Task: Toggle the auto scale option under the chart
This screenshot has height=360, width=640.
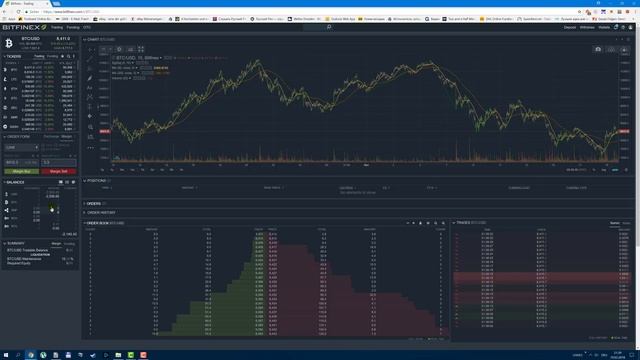Action: [615, 170]
